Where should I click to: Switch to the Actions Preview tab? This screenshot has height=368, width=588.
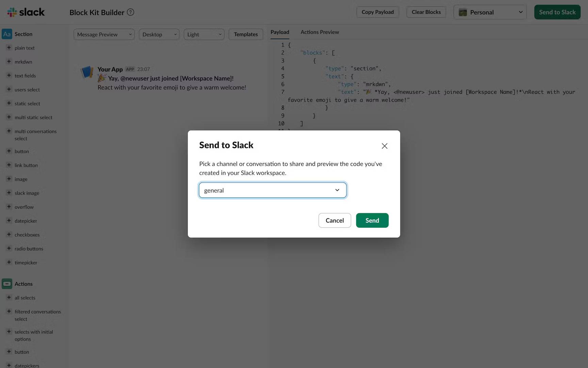point(320,32)
